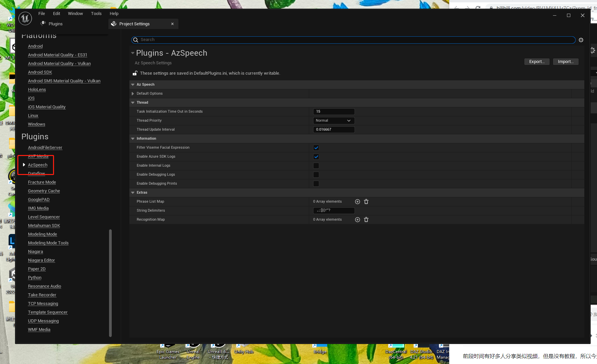Click the search magnifier icon
This screenshot has height=364, width=597.
pos(136,40)
